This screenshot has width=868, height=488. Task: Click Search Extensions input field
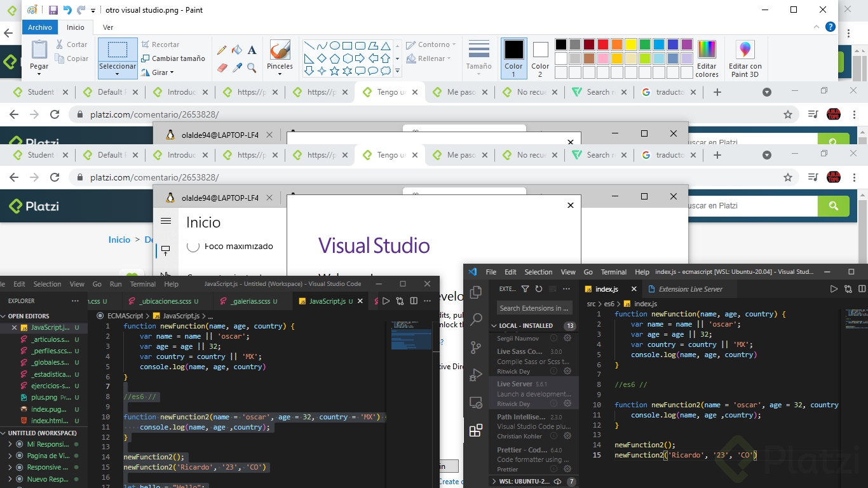coord(534,308)
